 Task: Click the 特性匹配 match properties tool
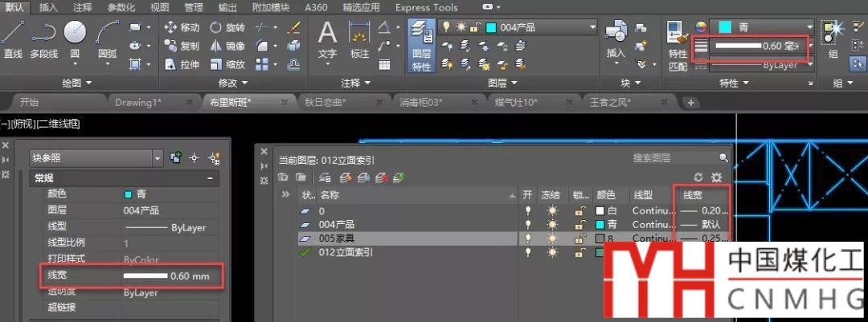point(678,48)
